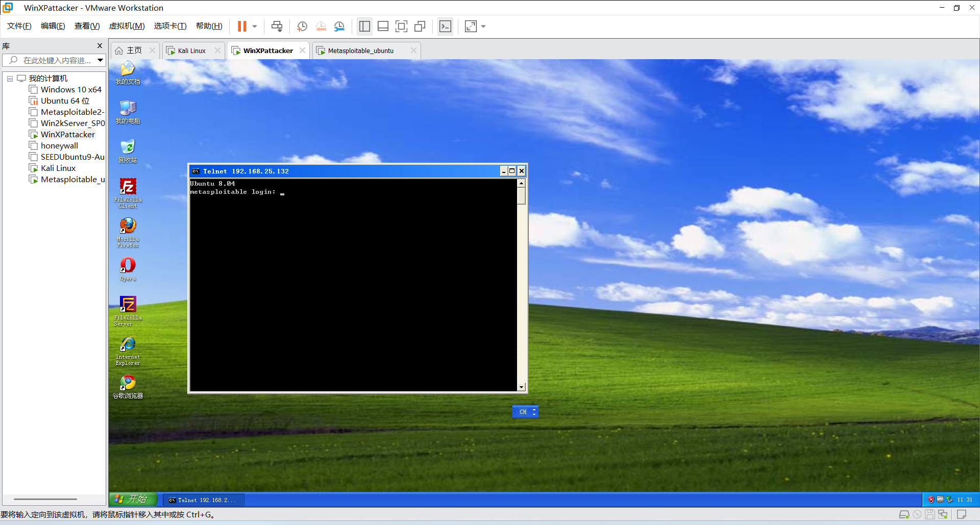Click the Mozilla Firefox desktop icon

tap(128, 232)
